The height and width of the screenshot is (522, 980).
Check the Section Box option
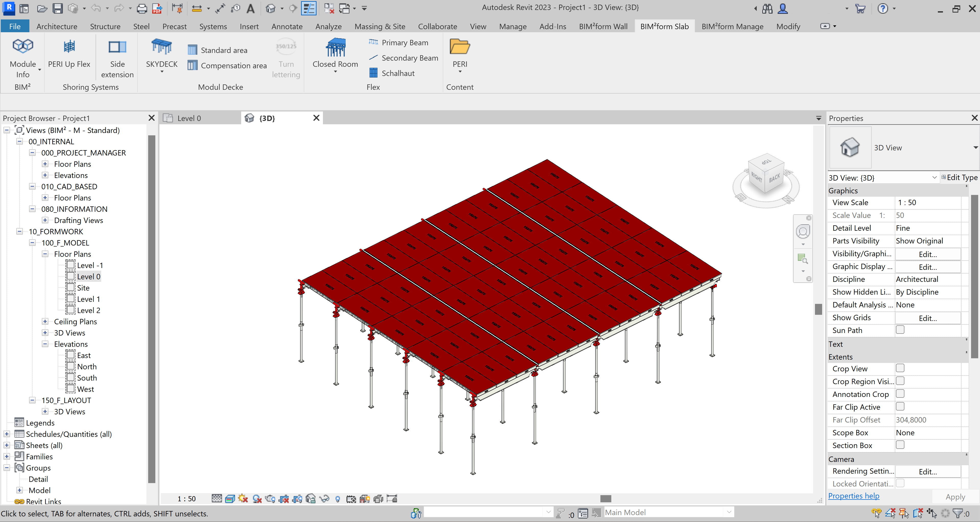pos(901,445)
